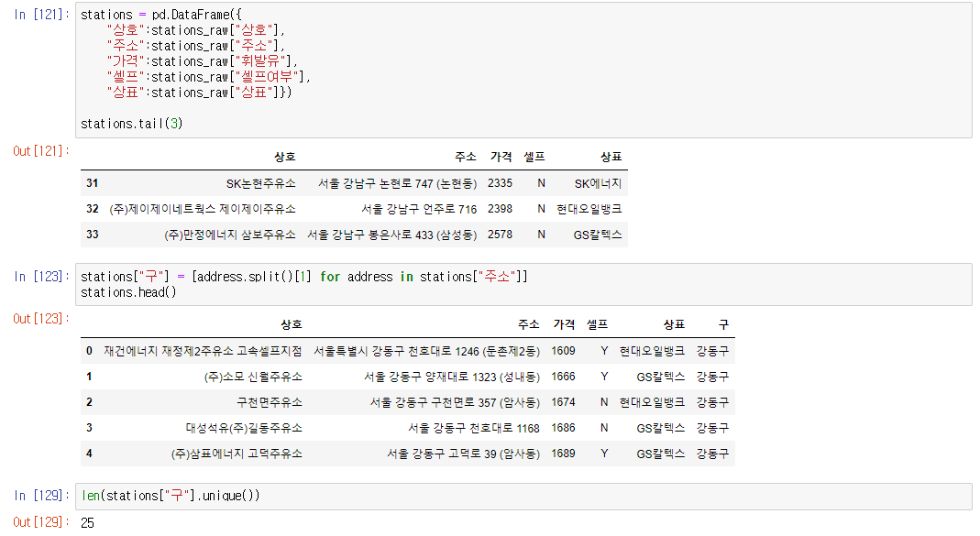980x536 pixels.
Task: Select the Out [129] prompt label
Action: pyautogui.click(x=41, y=521)
